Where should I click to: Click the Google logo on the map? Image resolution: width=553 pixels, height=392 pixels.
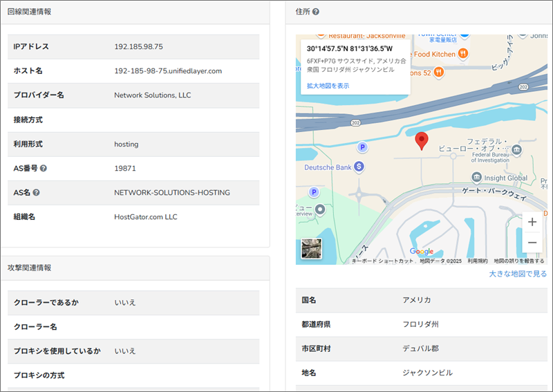coord(422,251)
